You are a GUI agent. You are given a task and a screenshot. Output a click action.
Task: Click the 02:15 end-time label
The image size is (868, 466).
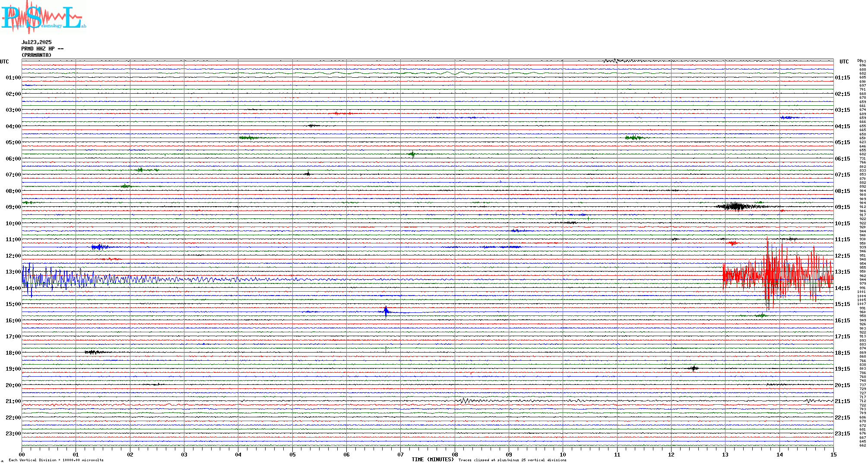tap(843, 94)
